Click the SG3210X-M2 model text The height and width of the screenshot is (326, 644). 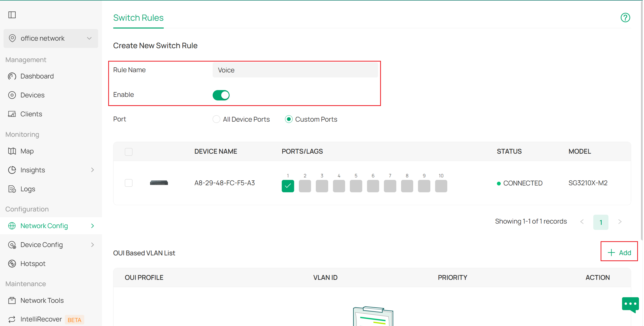pos(588,183)
